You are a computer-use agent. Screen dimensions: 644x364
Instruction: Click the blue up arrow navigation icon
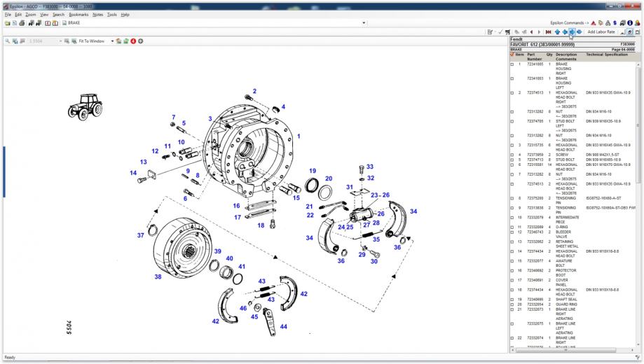557,32
